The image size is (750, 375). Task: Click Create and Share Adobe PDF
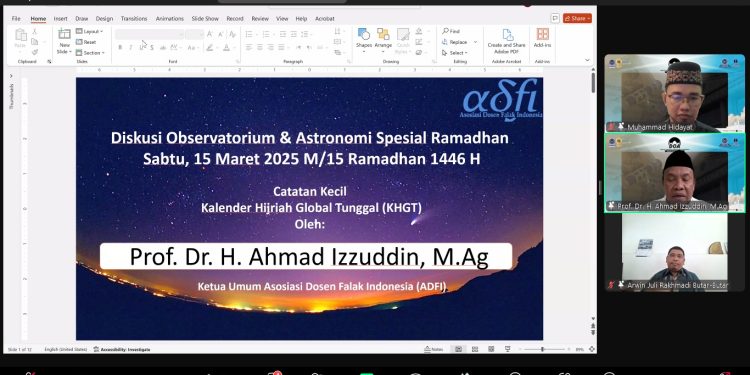tap(507, 41)
